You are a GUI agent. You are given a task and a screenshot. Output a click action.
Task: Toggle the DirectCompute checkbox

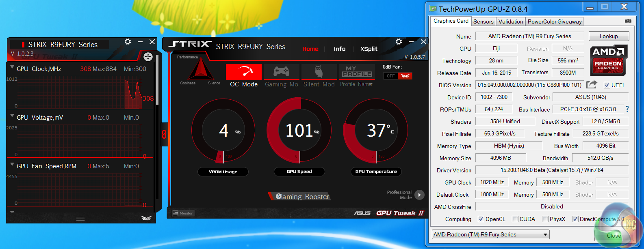[x=575, y=219]
